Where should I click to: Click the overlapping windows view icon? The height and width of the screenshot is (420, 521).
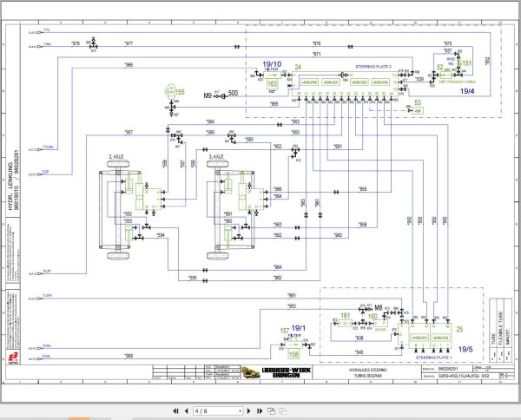(x=271, y=411)
